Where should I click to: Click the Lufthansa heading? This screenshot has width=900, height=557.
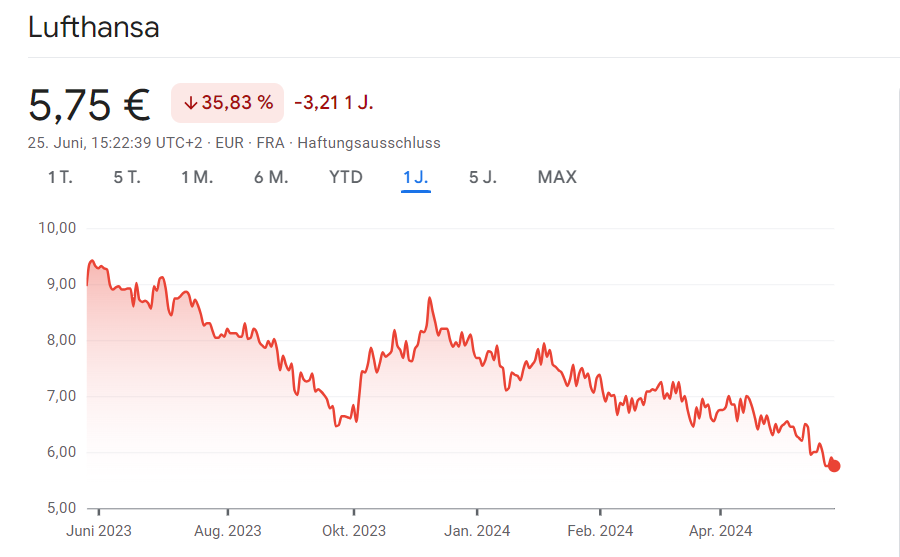(x=94, y=28)
